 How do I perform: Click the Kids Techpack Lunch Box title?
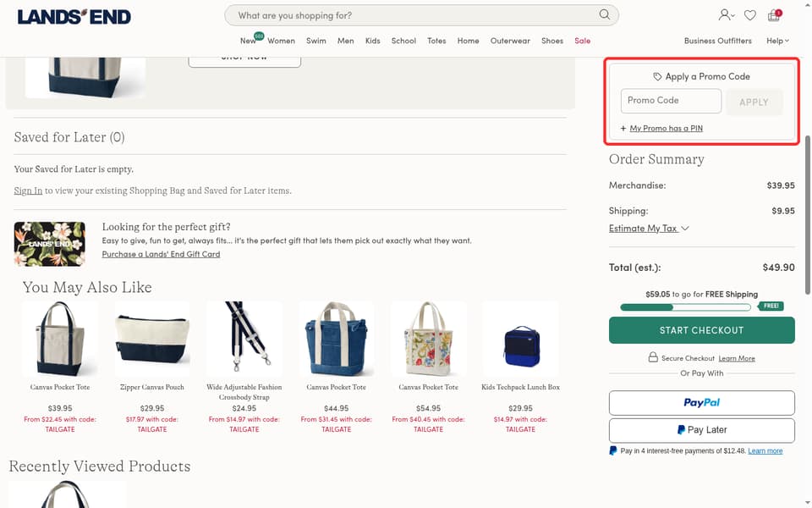coord(520,387)
